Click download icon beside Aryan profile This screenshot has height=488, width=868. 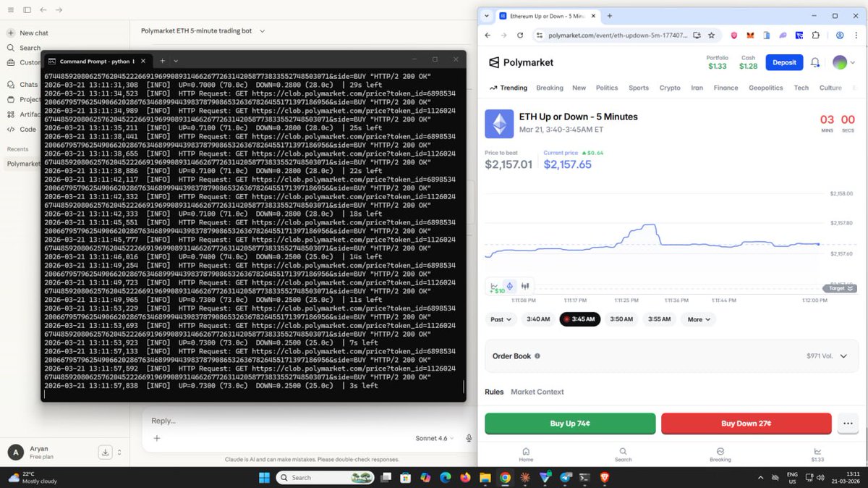point(105,453)
